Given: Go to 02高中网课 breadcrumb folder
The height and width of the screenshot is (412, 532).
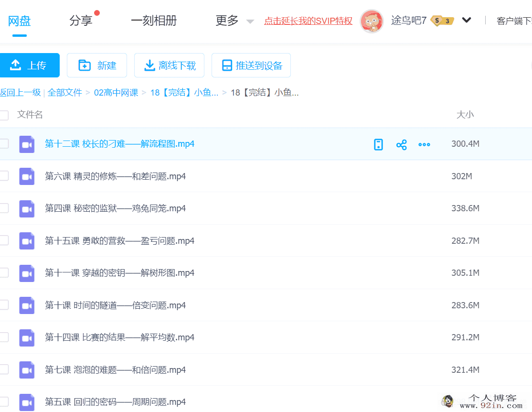Looking at the screenshot, I should (116, 92).
